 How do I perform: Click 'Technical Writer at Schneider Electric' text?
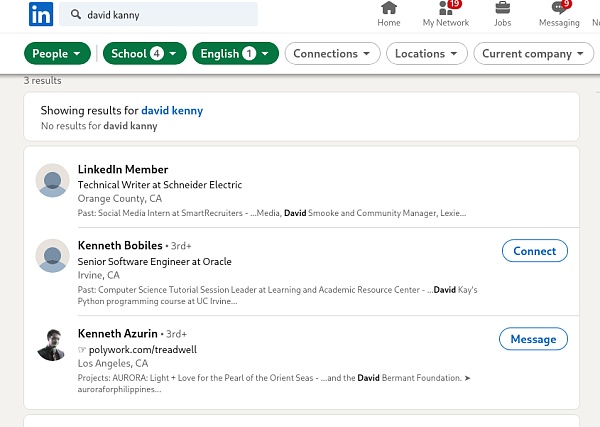coord(160,185)
